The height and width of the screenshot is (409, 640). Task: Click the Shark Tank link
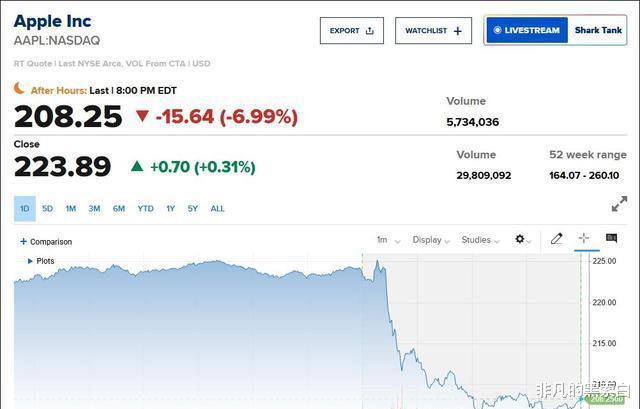pyautogui.click(x=598, y=31)
